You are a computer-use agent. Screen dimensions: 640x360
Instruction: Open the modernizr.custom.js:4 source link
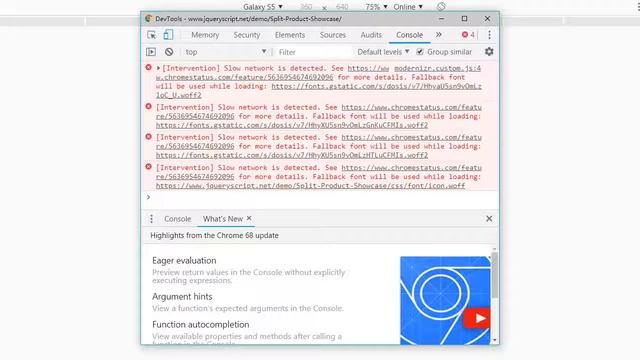pyautogui.click(x=438, y=68)
